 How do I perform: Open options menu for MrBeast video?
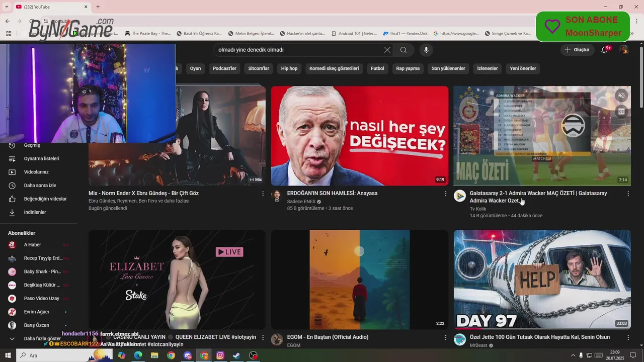pos(628,337)
